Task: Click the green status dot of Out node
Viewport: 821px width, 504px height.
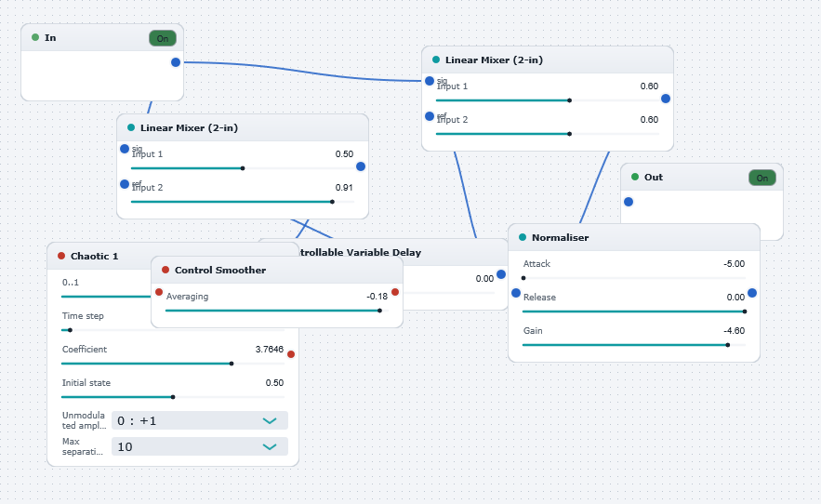Action: pos(635,177)
